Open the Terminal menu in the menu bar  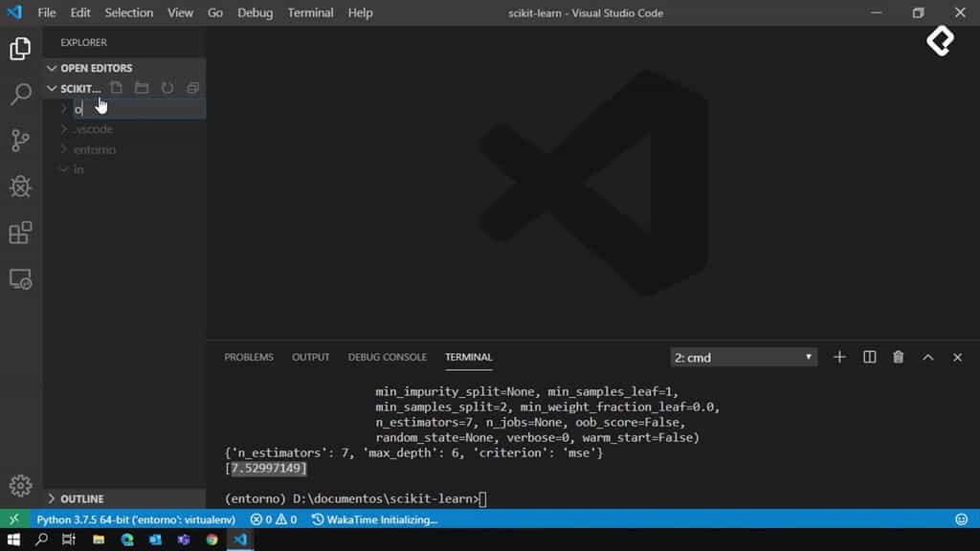click(309, 12)
